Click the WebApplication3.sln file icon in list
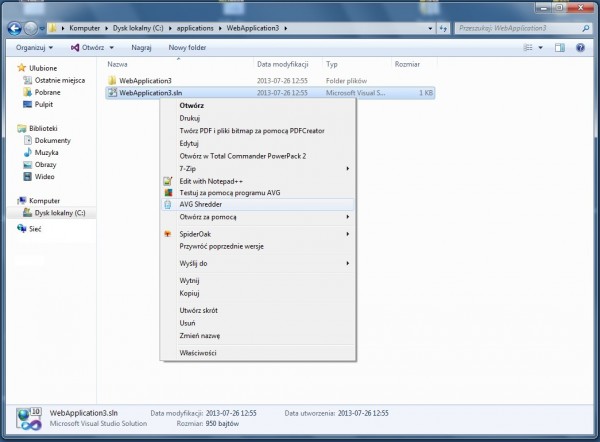 click(x=111, y=92)
